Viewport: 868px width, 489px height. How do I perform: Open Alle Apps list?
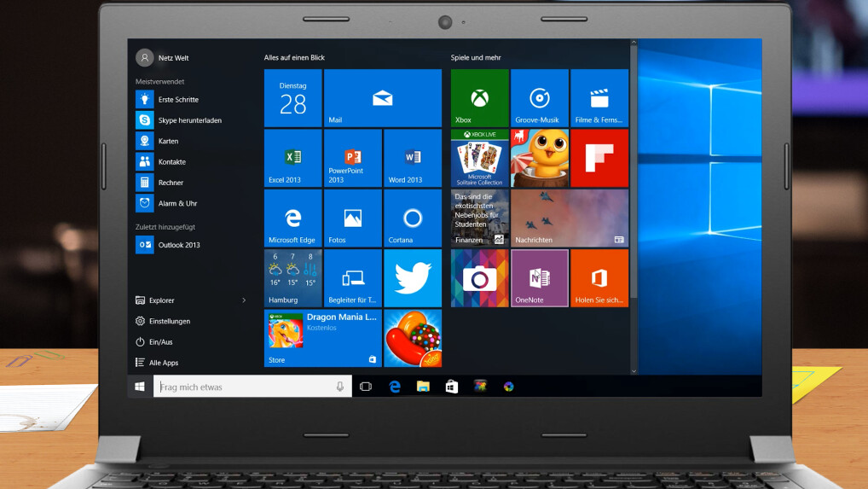pos(163,363)
